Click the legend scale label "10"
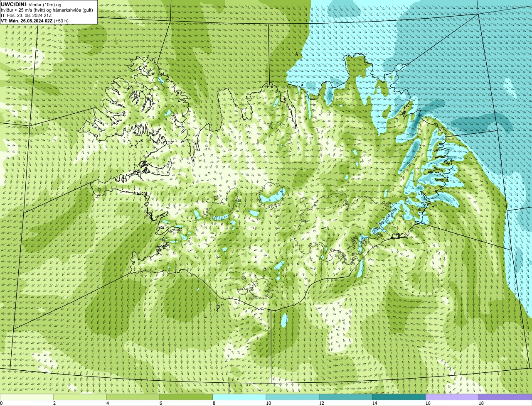The height and width of the screenshot is (406, 532). click(268, 403)
